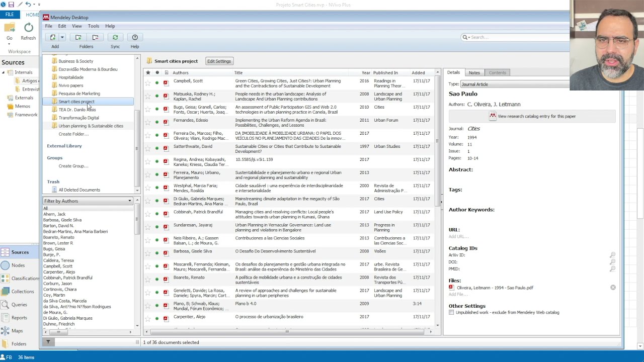Viewport: 644px width, 362px height.
Task: Click PMID lookup magnifier icon
Action: 612,269
